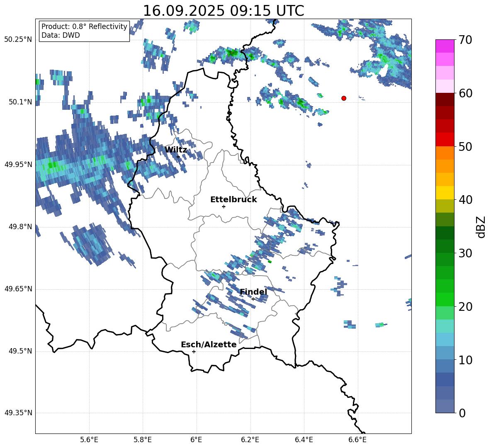This screenshot has width=491, height=448.
Task: Click the 49.5°N latitude label
Action: click(x=20, y=351)
